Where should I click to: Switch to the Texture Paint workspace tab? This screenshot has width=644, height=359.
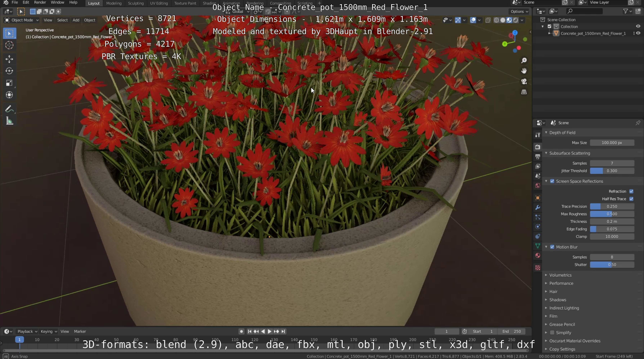[x=185, y=3]
